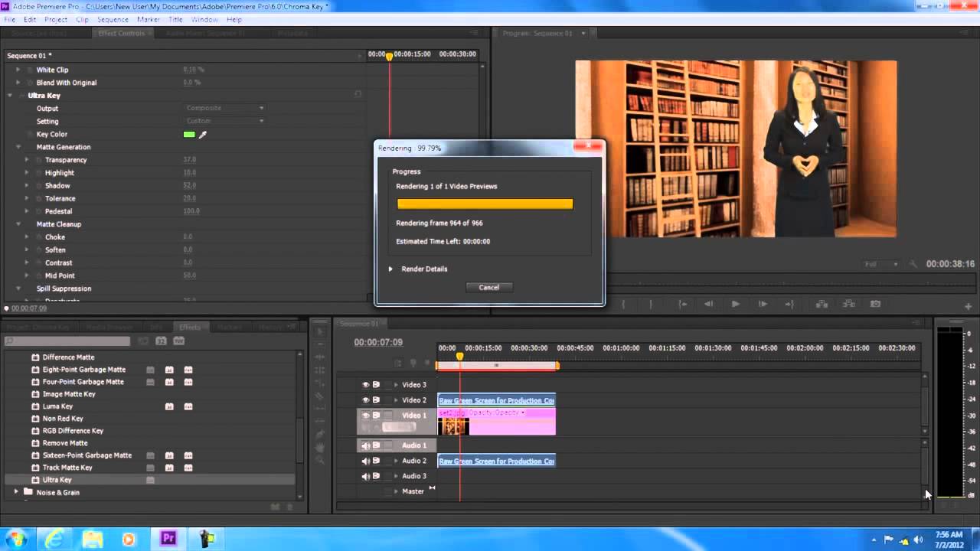The image size is (980, 551).
Task: Select the RGB Difference Key effect
Action: (73, 431)
